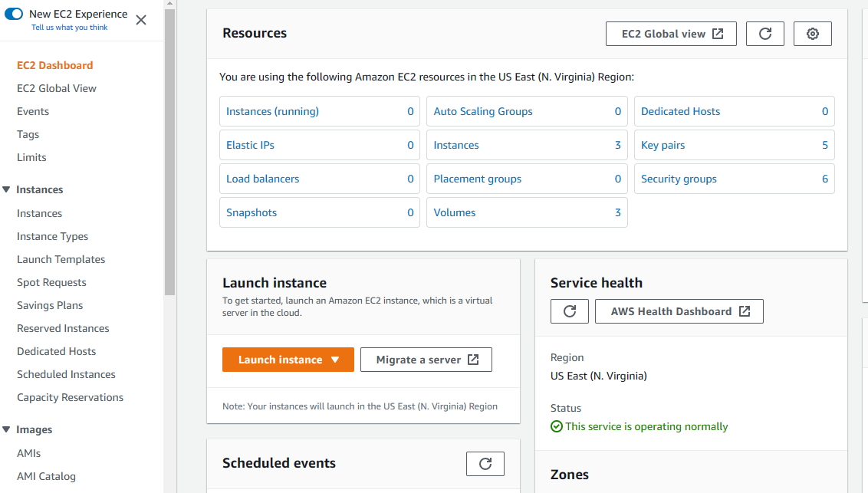
Task: Collapse the Images sidebar section
Action: pos(7,429)
